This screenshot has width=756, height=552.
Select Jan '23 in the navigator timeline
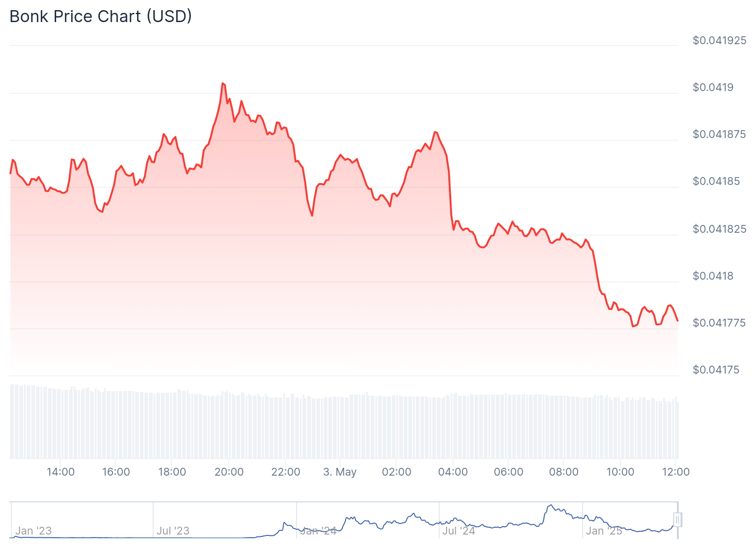pyautogui.click(x=34, y=531)
